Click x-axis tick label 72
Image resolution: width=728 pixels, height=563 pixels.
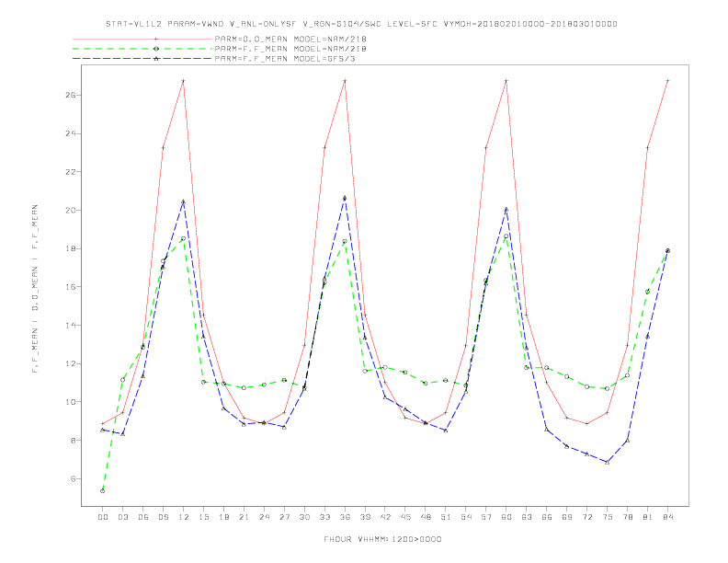[586, 517]
